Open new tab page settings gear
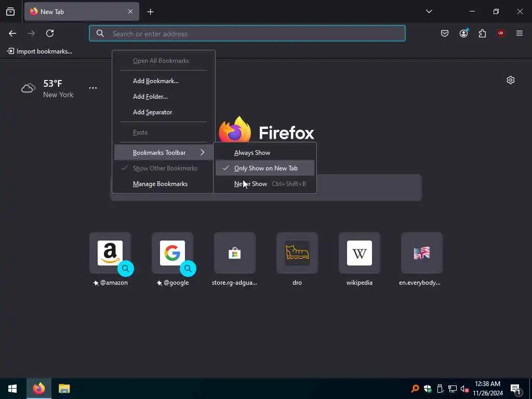 (x=511, y=80)
